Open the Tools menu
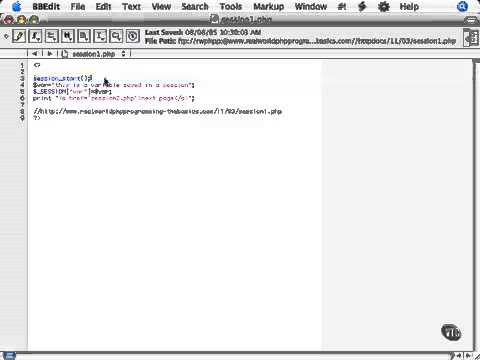The height and width of the screenshot is (360, 480). (231, 6)
